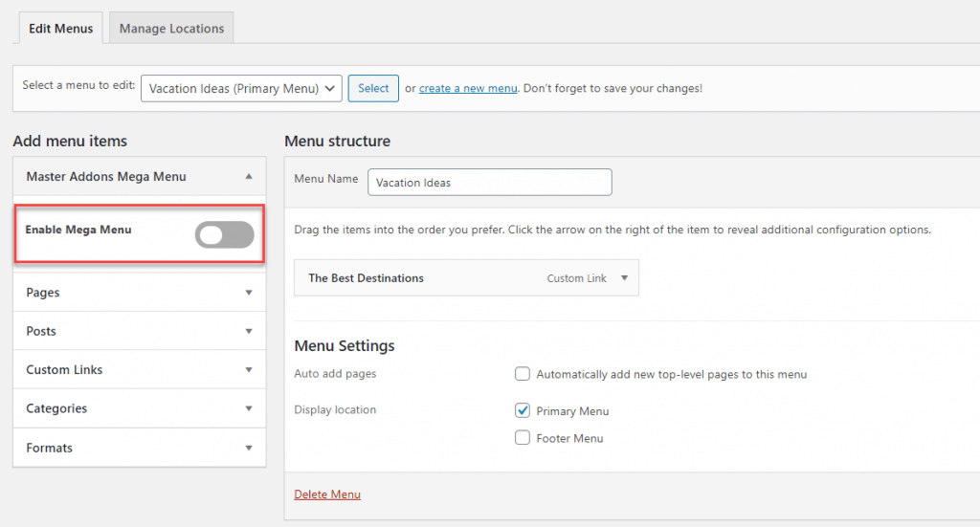The width and height of the screenshot is (980, 527).
Task: Open the Select a menu to edit dropdown
Action: (x=241, y=88)
